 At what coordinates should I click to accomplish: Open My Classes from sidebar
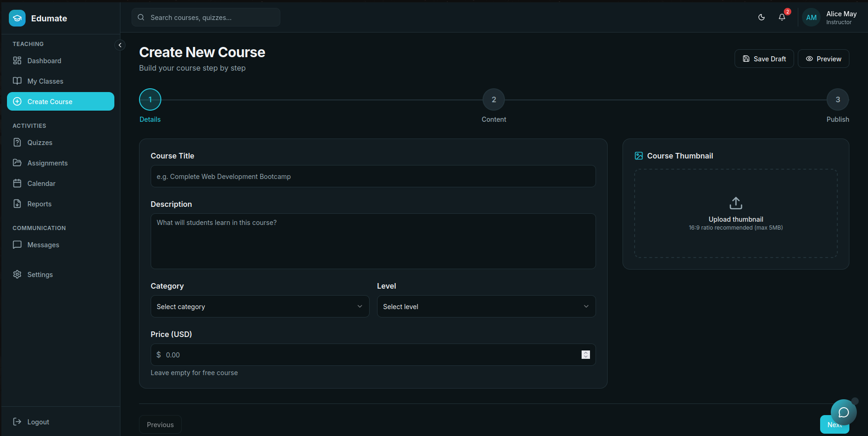tap(60, 81)
